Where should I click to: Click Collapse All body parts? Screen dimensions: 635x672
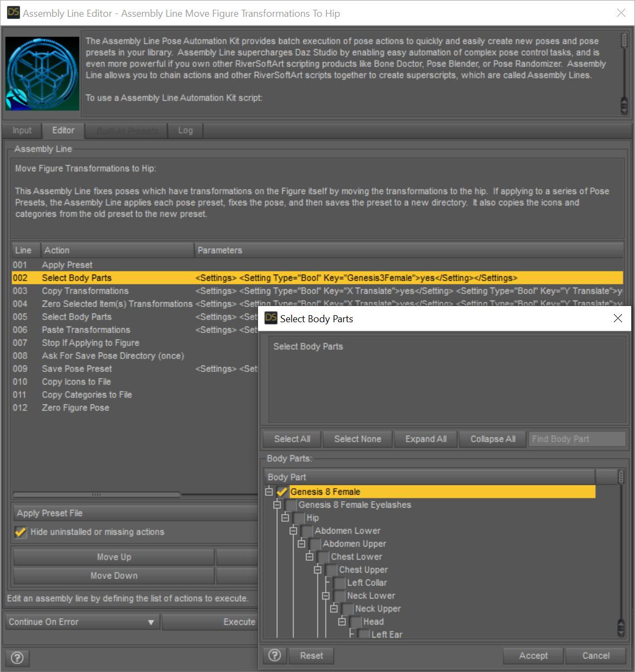493,439
